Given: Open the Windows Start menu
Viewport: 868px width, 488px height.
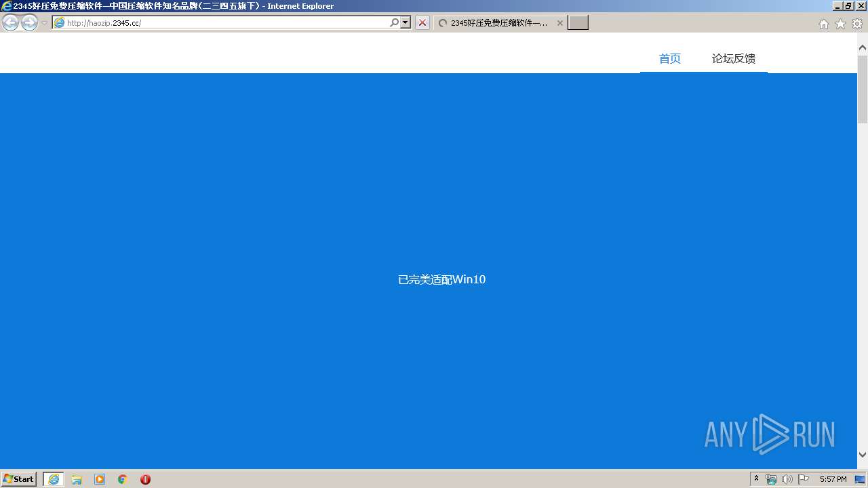Looking at the screenshot, I should [19, 479].
